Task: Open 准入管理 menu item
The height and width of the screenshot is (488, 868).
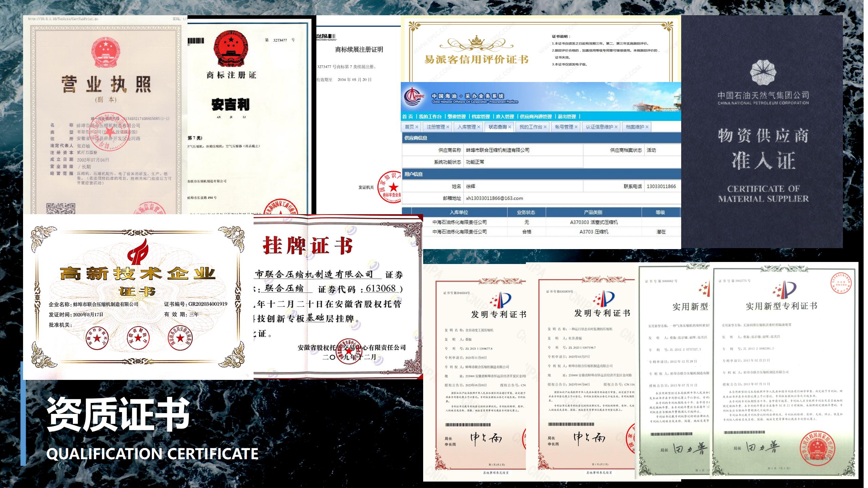Action: [505, 117]
